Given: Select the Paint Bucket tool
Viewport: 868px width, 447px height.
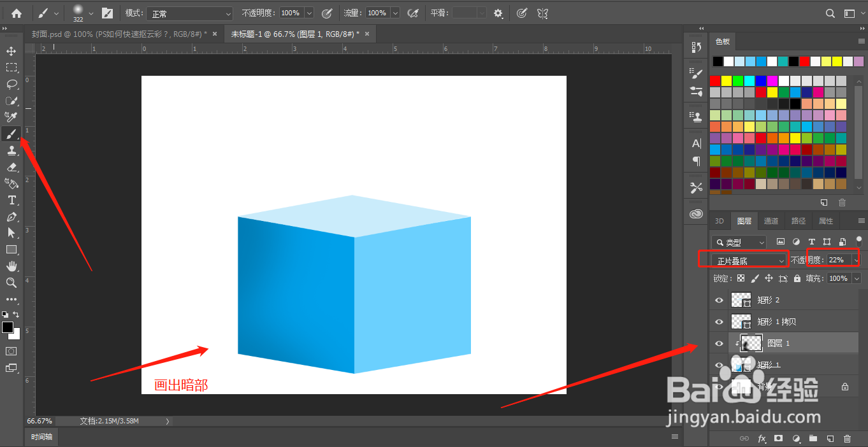Looking at the screenshot, I should click(x=11, y=183).
